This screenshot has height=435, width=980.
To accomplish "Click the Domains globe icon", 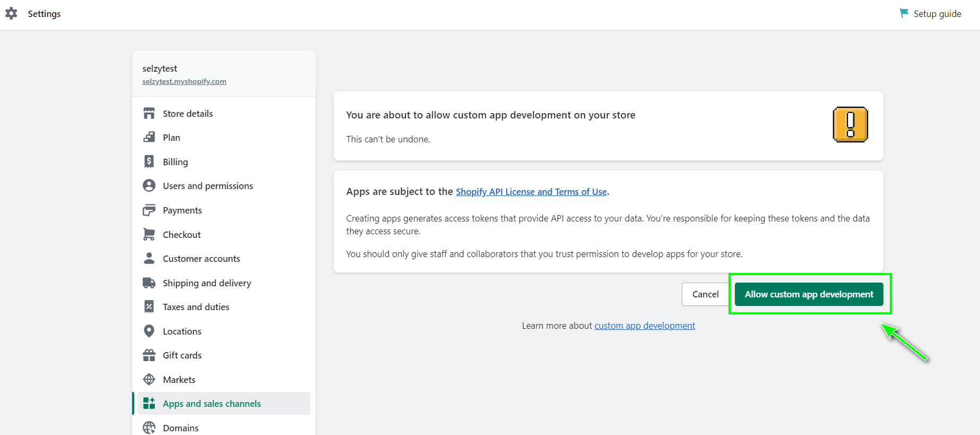I will (x=149, y=428).
